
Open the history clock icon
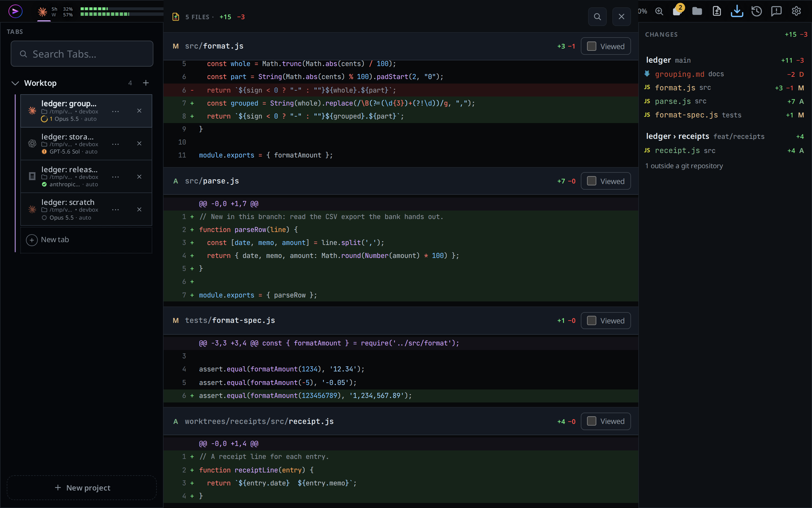(757, 11)
